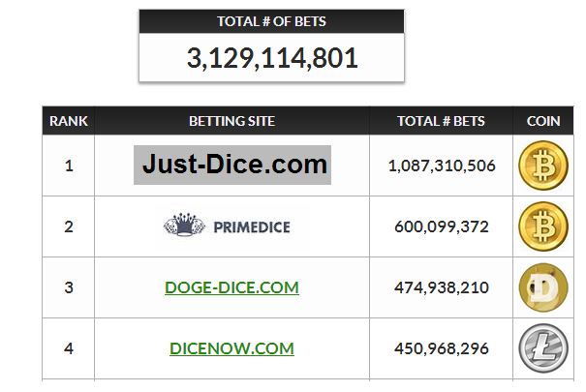The height and width of the screenshot is (392, 586).
Task: Open the DOGE-DICE.COM link
Action: (231, 287)
